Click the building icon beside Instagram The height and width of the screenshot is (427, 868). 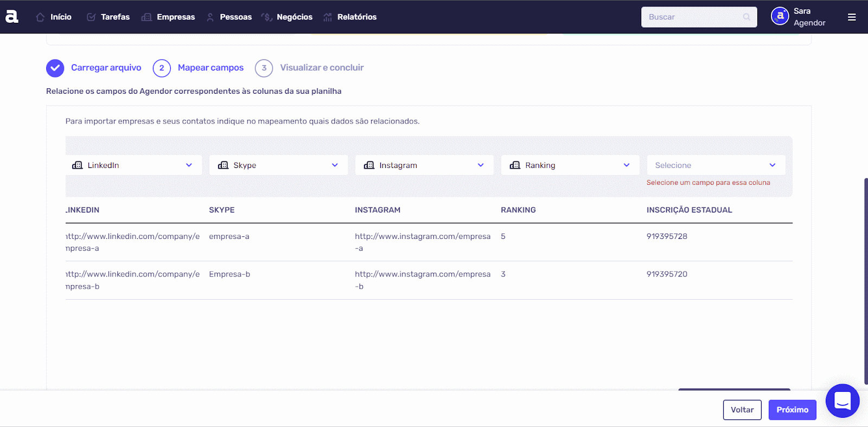click(x=369, y=165)
